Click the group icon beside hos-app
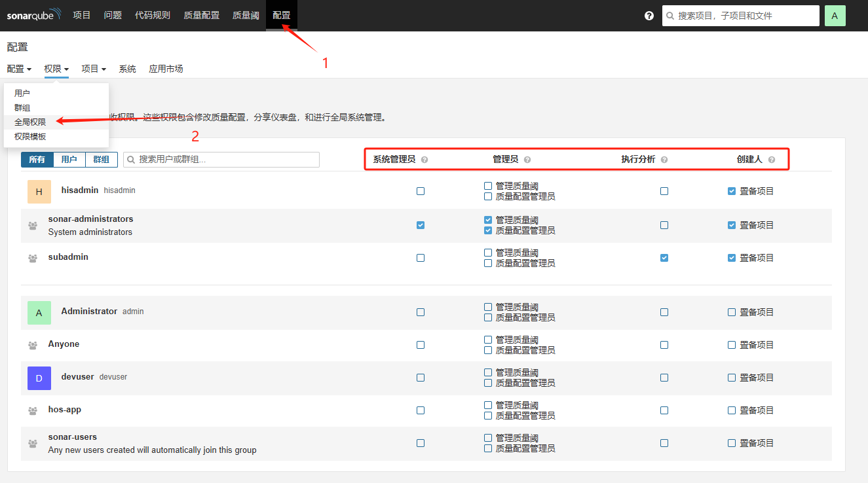Screen dimensions: 868x483 pos(33,411)
